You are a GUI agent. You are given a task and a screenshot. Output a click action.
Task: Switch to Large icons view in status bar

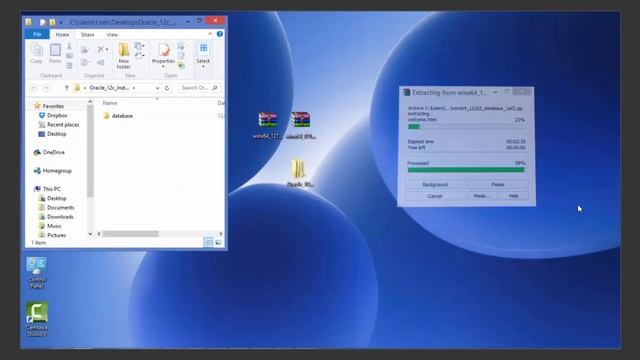(x=218, y=242)
